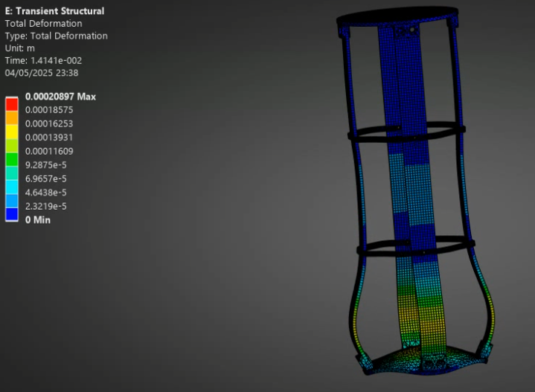This screenshot has width=535, height=392.
Task: Click the Unit: m label
Action: tap(20, 48)
